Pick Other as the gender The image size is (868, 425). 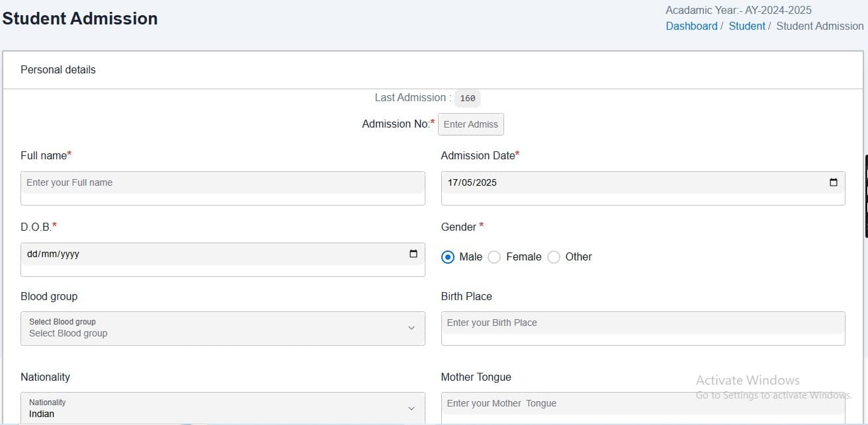(554, 257)
